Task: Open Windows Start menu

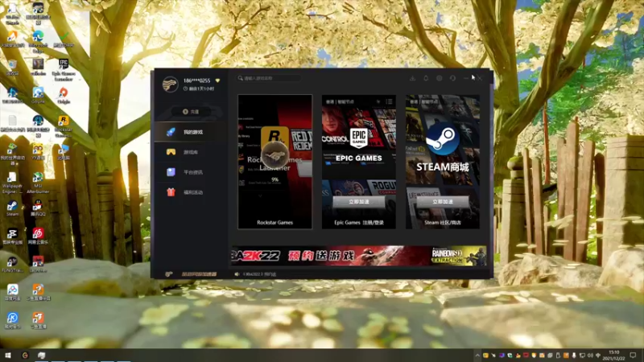Action: tap(8, 355)
